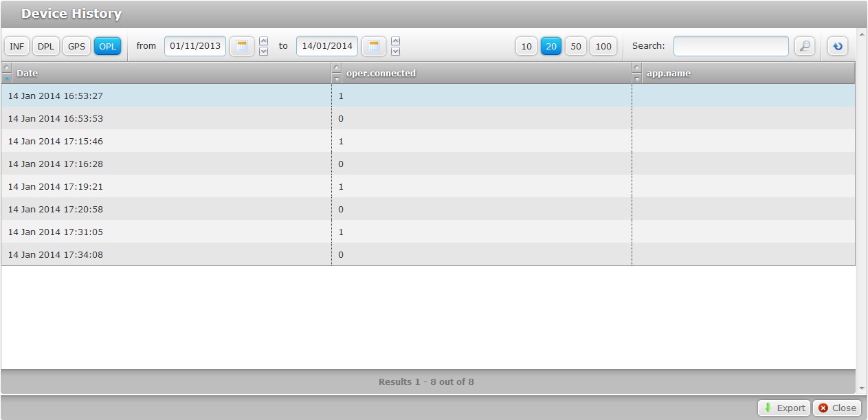
Task: Open the calendar picker for the to date
Action: pos(374,46)
